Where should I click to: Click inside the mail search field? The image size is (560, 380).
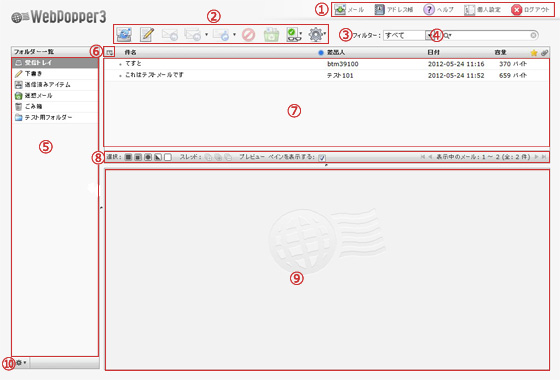coord(490,35)
